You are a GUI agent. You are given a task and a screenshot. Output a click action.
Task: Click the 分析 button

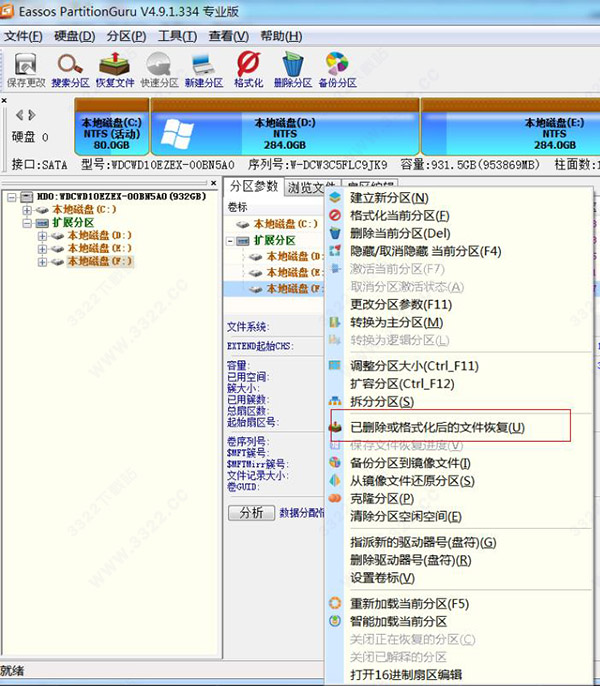point(251,513)
